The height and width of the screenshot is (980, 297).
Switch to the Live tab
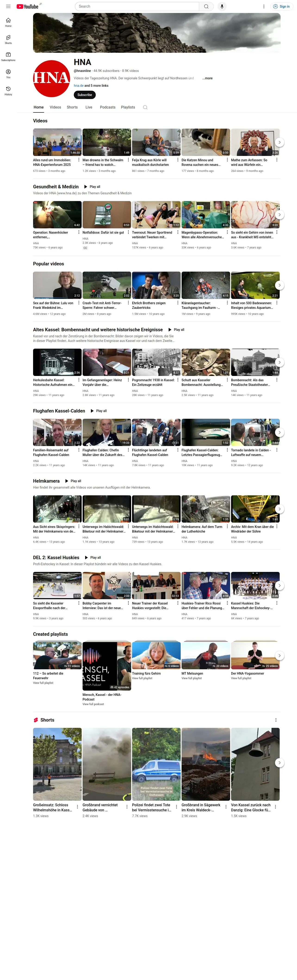[89, 107]
